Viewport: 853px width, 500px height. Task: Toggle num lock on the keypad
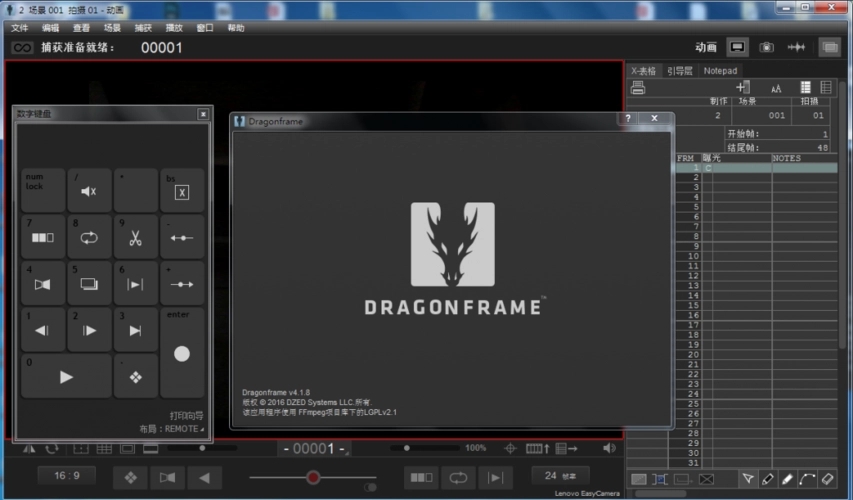pos(42,190)
